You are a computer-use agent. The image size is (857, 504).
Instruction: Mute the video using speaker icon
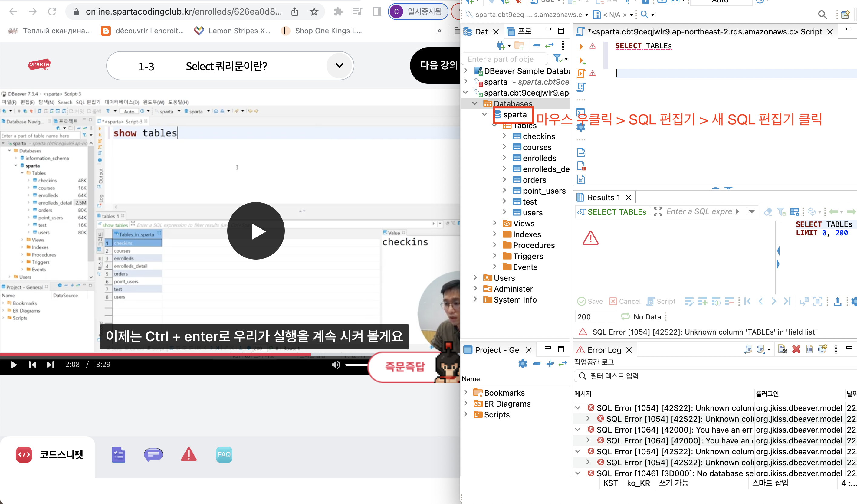coord(335,365)
